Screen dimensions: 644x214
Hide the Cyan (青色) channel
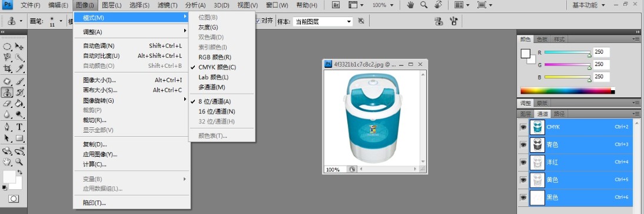tap(523, 145)
